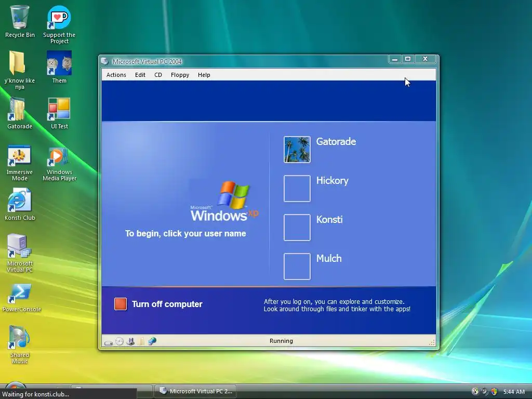The height and width of the screenshot is (399, 532).
Task: Click the Virtual PC window resize grip
Action: (432, 343)
